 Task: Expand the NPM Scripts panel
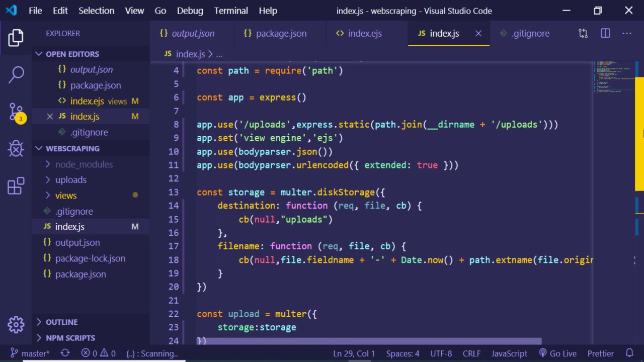pos(70,338)
